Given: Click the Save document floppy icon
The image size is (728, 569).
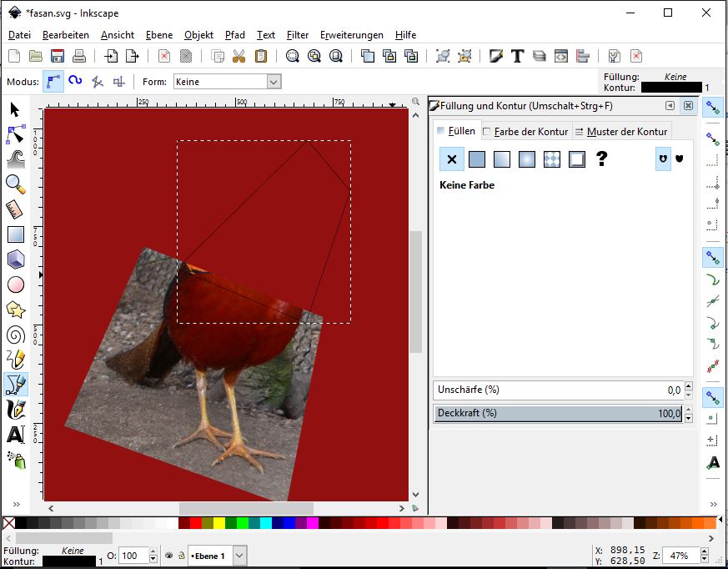Looking at the screenshot, I should [x=58, y=56].
